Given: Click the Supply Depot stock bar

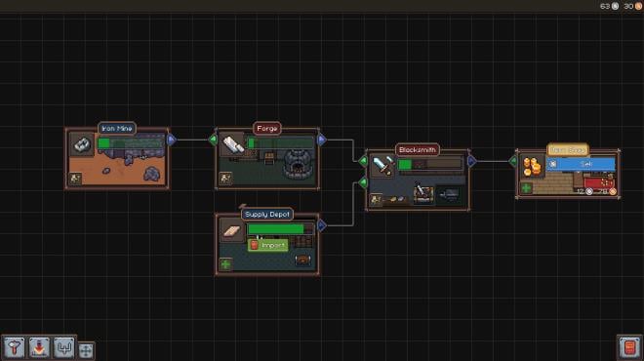Looking at the screenshot, I should point(281,228).
